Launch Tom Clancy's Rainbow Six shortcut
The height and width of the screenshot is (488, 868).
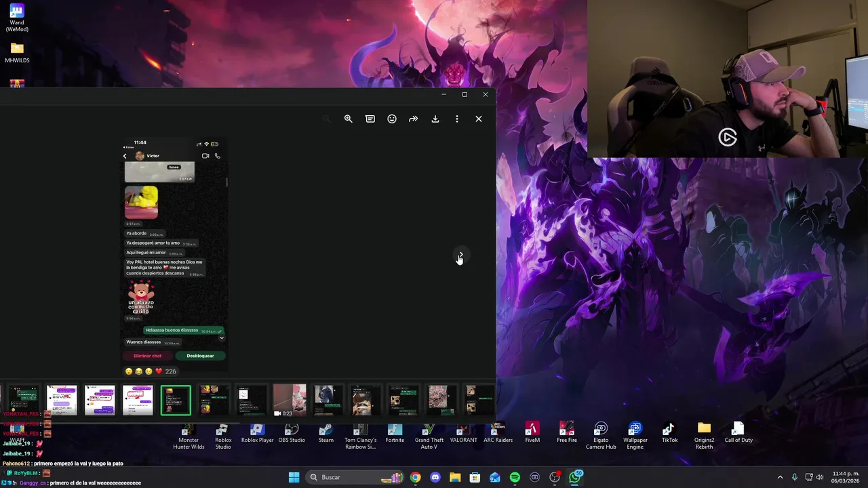pos(360,437)
